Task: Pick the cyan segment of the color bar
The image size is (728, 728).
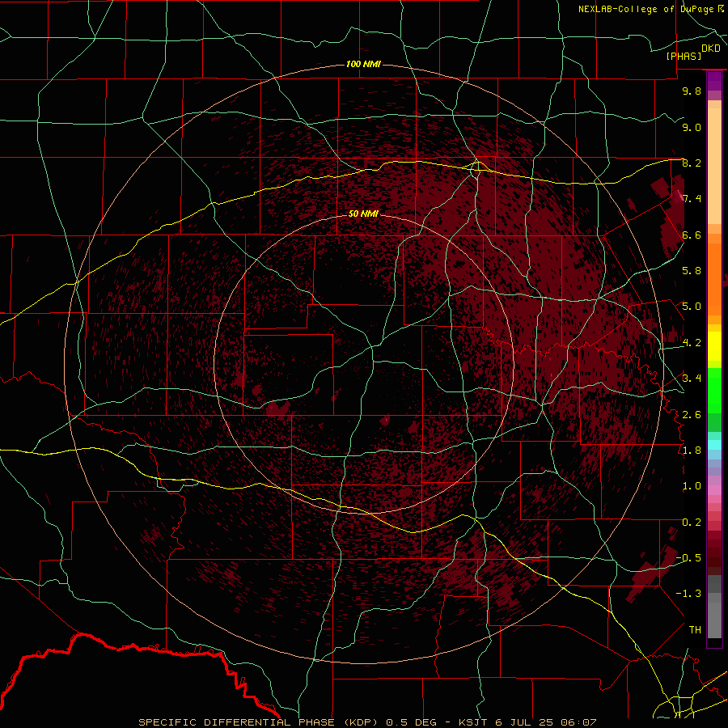Action: click(714, 445)
